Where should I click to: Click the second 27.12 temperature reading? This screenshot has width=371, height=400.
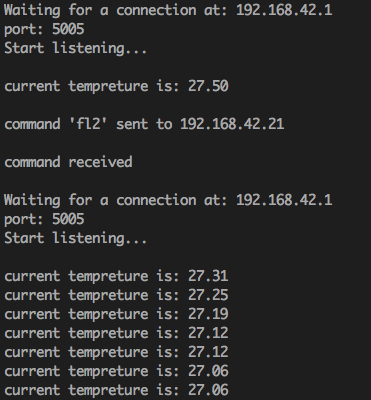click(x=208, y=352)
